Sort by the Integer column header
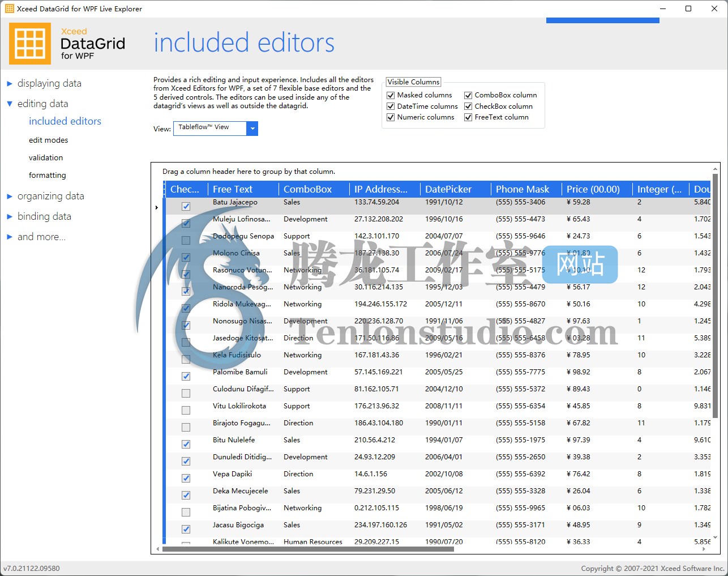Viewport: 728px width, 576px height. (661, 189)
